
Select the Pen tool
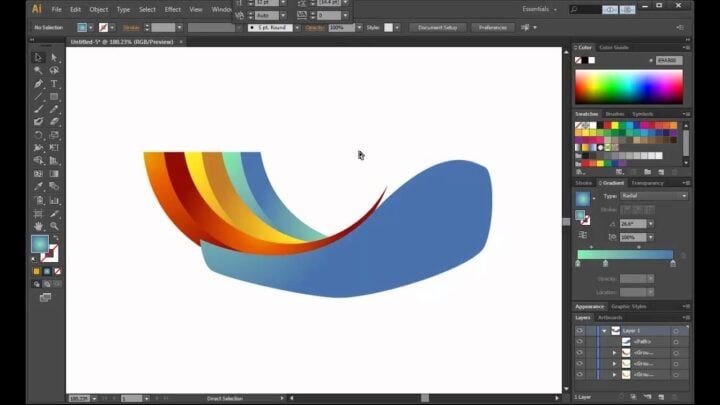(x=38, y=83)
